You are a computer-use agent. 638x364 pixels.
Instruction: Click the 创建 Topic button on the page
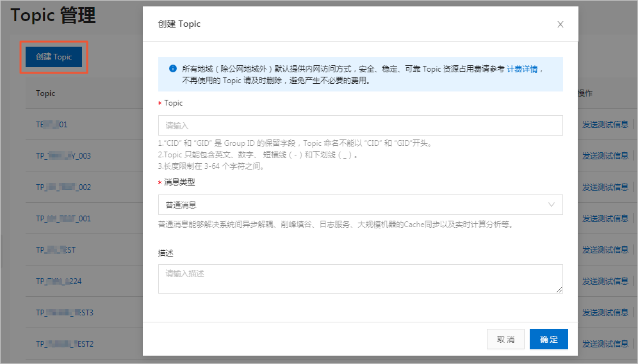pos(54,57)
